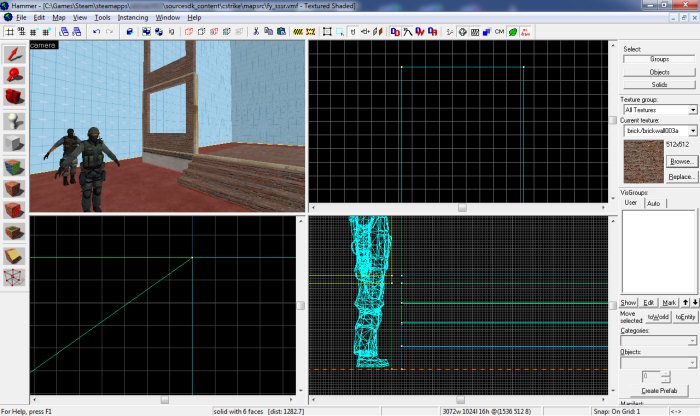
Task: Switch to the Auto VisGroups tab
Action: tap(654, 203)
